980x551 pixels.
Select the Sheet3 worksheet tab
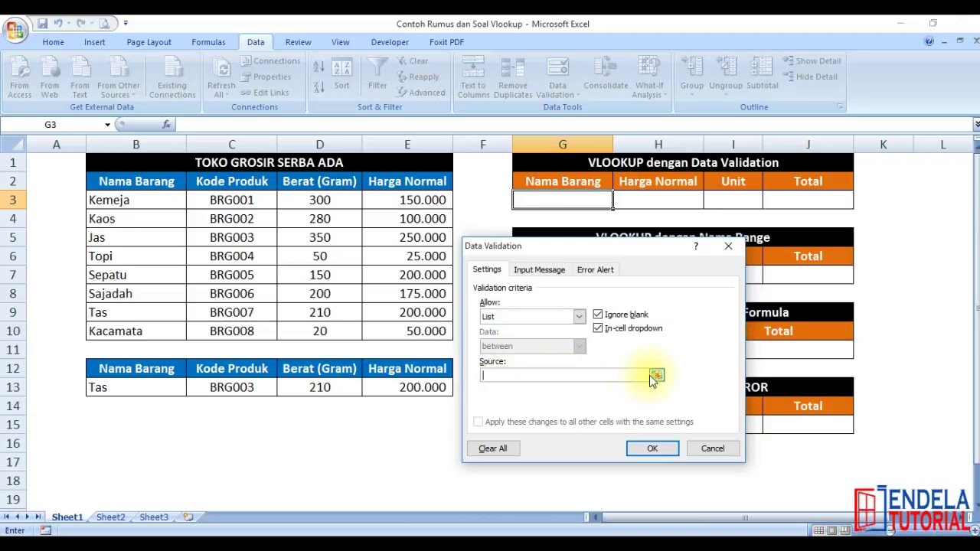click(x=154, y=517)
